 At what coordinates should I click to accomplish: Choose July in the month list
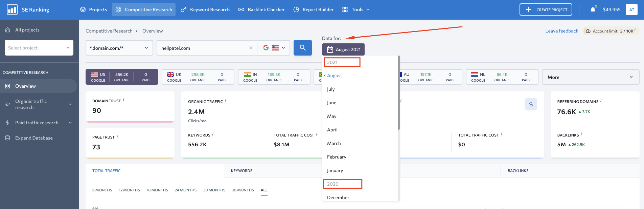(x=360, y=89)
